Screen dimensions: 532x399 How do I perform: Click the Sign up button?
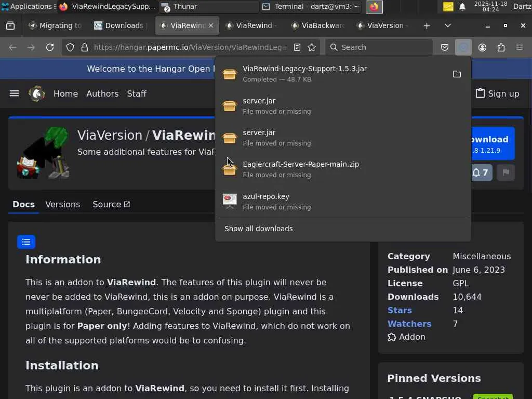coord(497,94)
